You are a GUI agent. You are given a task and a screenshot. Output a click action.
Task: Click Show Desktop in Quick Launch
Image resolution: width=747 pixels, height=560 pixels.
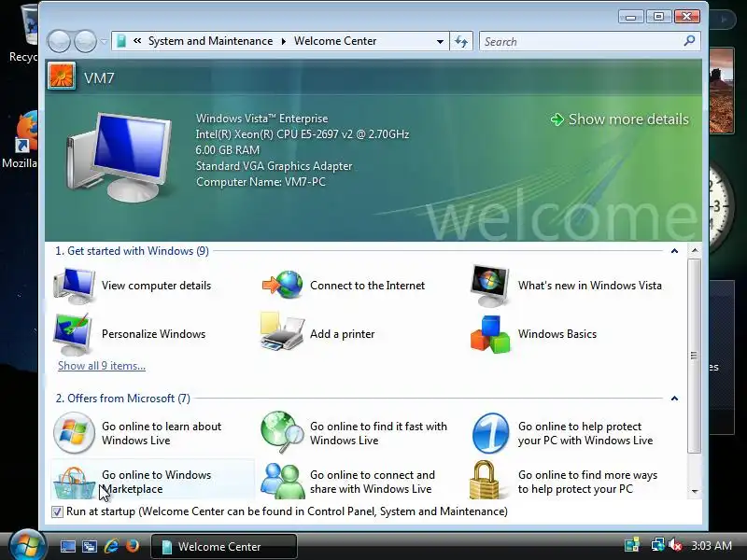(67, 546)
